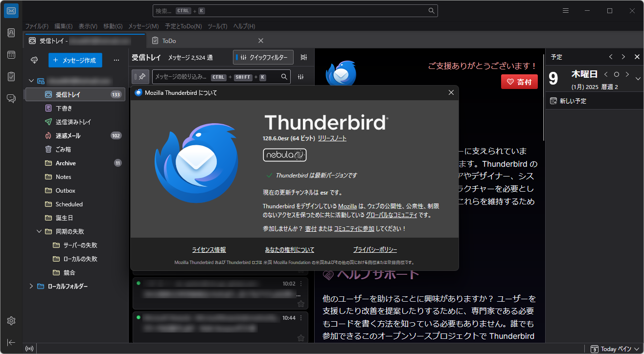644x354 pixels.
Task: Open the Chat space in the sidebar
Action: [11, 98]
